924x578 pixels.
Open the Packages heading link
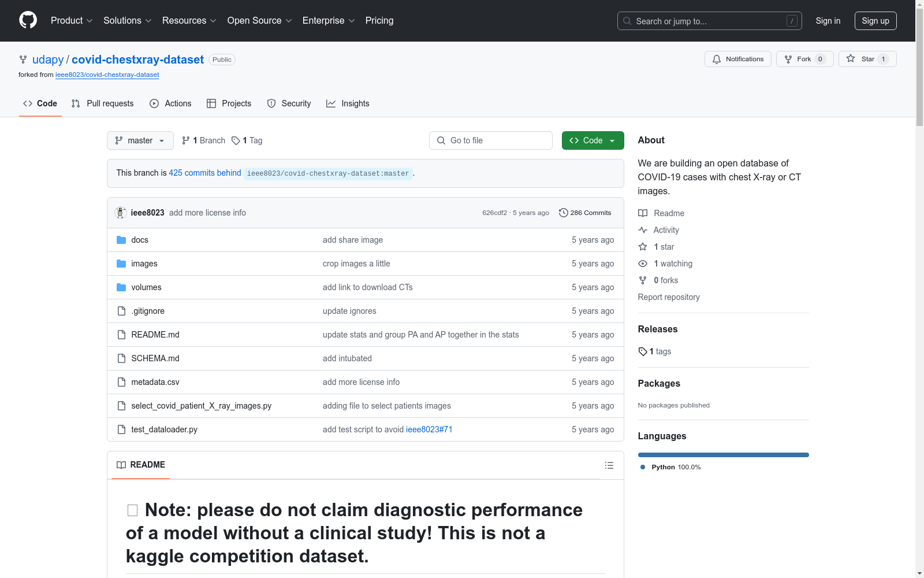click(659, 383)
